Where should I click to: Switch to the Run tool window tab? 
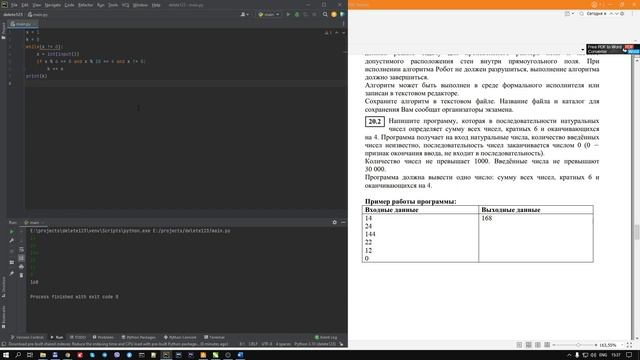coord(57,337)
